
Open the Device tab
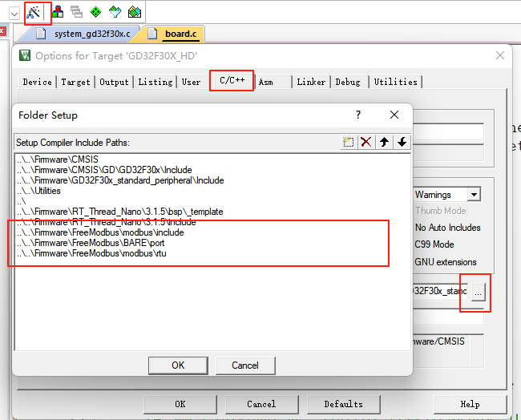(x=37, y=82)
